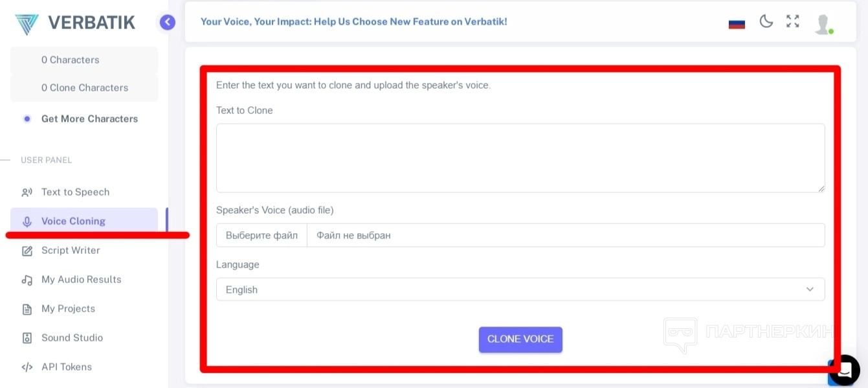This screenshot has width=868, height=388.
Task: Click the Text to Speech icon
Action: 27,192
